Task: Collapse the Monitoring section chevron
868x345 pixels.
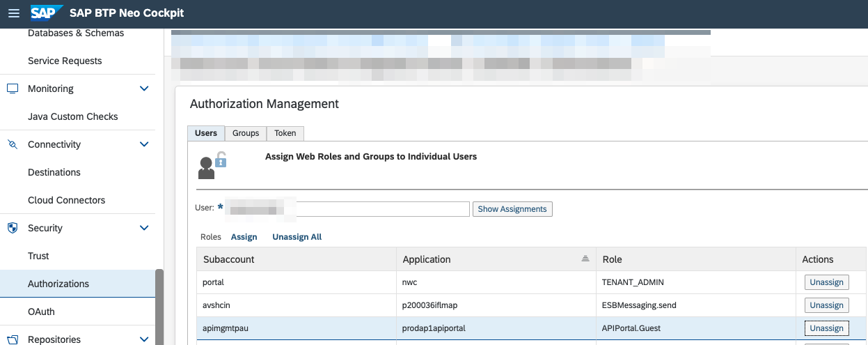Action: click(144, 89)
